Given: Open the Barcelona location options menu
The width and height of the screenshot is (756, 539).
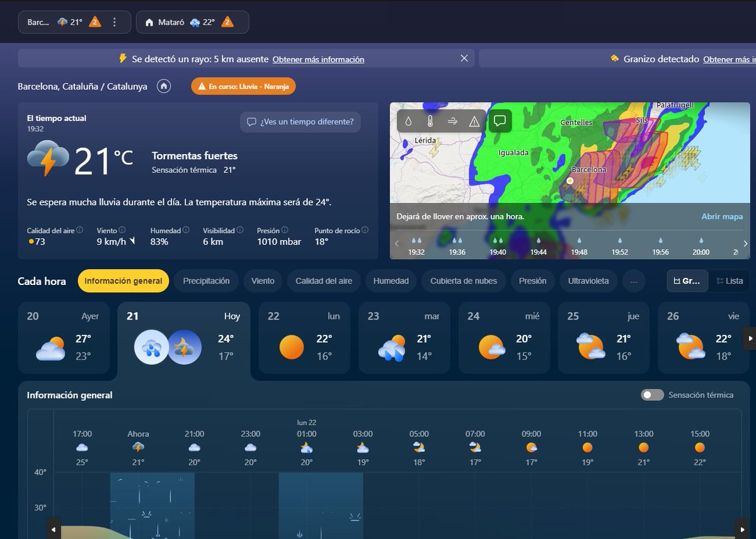Looking at the screenshot, I should click(114, 22).
